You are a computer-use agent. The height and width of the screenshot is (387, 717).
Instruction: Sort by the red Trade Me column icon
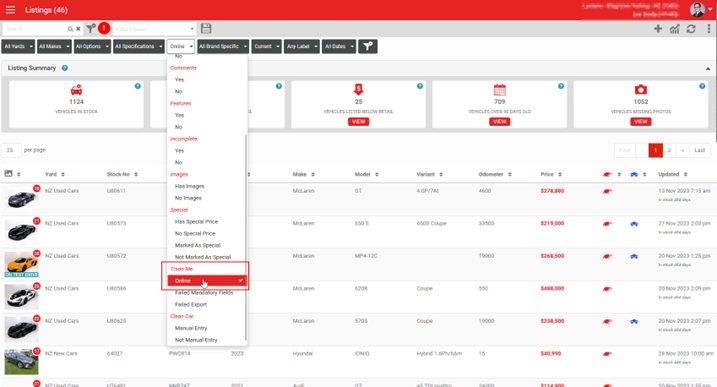[607, 174]
